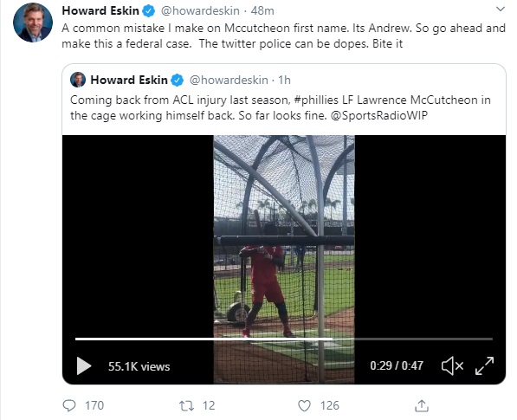Share the tweet via upload icon

(x=422, y=405)
